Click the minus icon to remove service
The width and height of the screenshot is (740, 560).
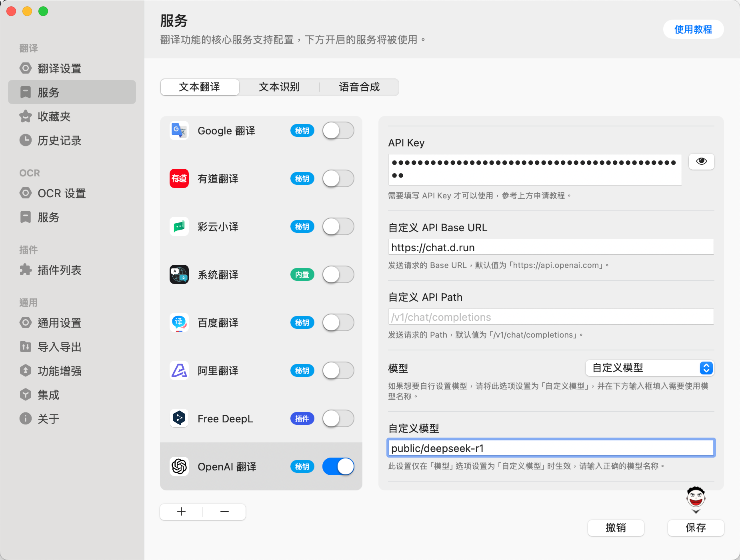point(224,512)
